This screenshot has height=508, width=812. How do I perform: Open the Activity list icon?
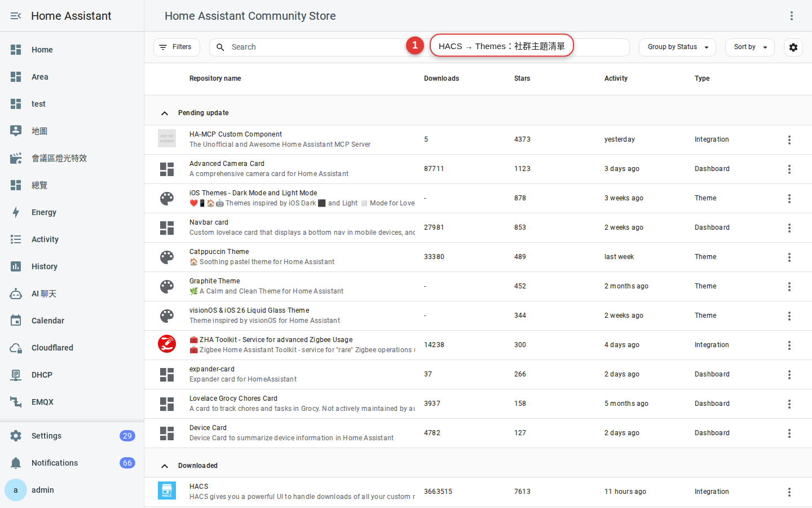click(x=16, y=239)
